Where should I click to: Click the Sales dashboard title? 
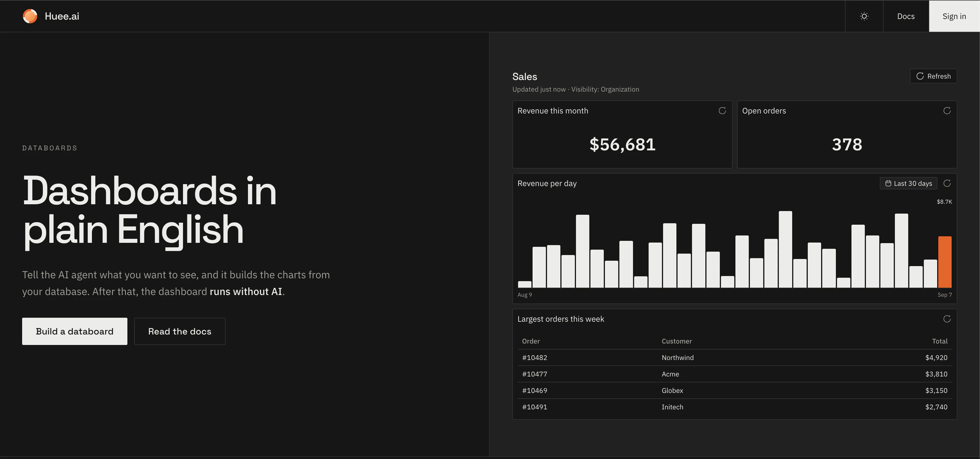point(525,76)
